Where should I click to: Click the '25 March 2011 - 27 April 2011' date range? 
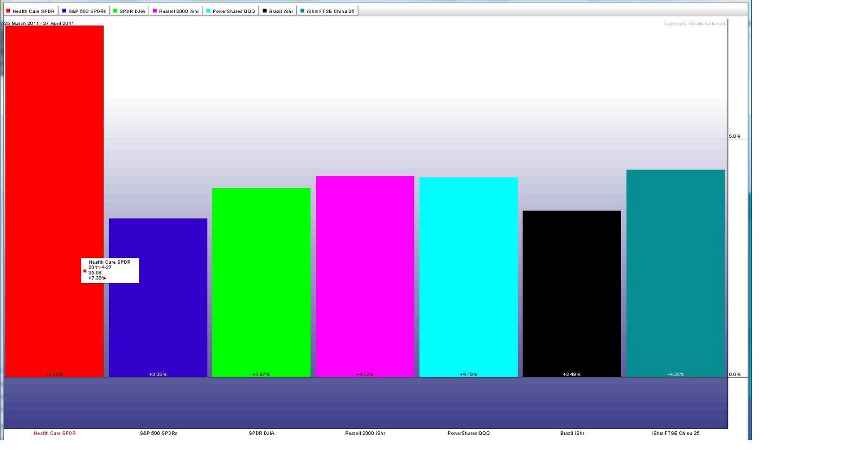pos(39,23)
